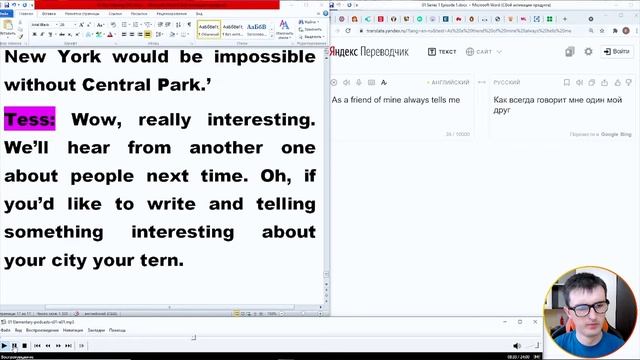Center paragraph text in Word

pos(132,35)
